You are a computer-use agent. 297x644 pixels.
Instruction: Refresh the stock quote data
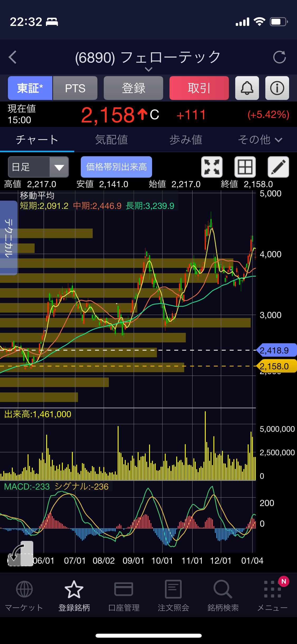point(279,57)
